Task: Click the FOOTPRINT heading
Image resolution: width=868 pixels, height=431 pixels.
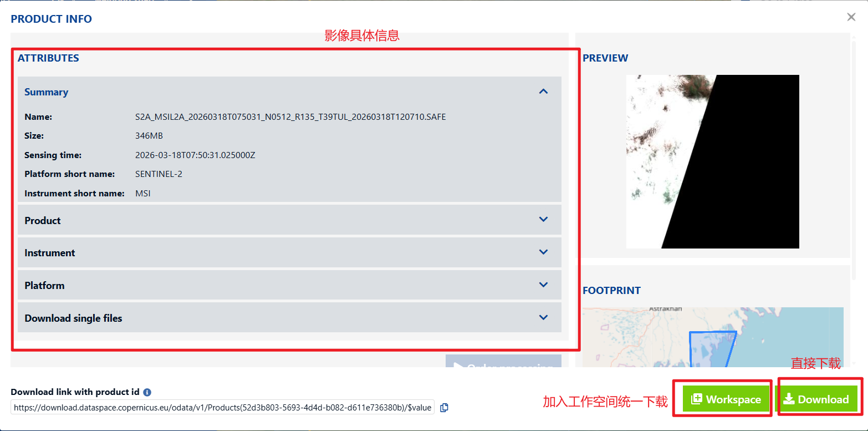Action: tap(611, 290)
